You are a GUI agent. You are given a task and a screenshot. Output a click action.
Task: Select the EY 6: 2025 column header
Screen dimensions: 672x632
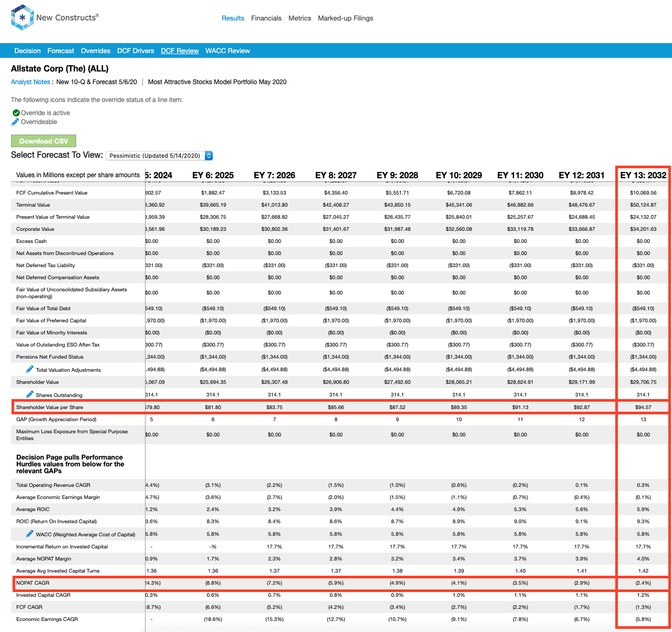213,175
